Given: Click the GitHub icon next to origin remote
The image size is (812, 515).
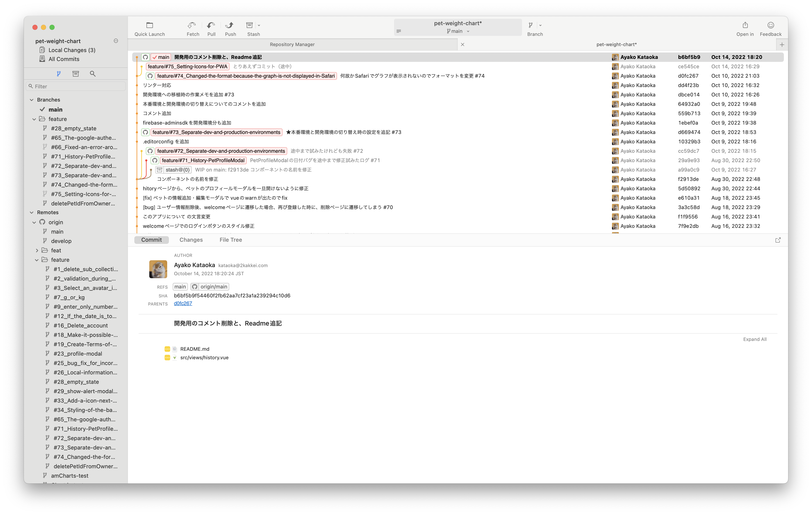Looking at the screenshot, I should (x=42, y=222).
